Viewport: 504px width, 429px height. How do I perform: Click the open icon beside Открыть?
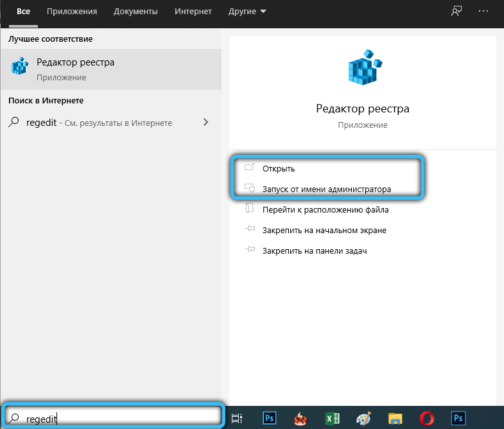point(249,167)
